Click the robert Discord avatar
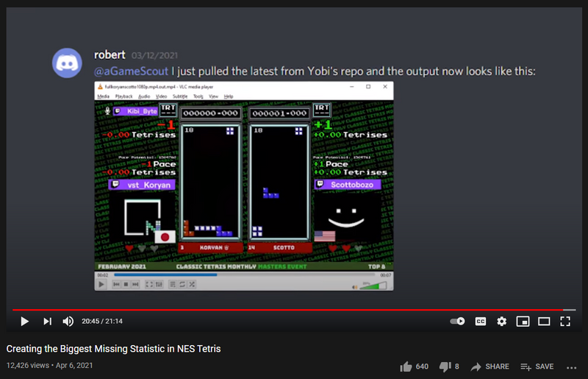Screen dimensions: 588x379 (67, 63)
